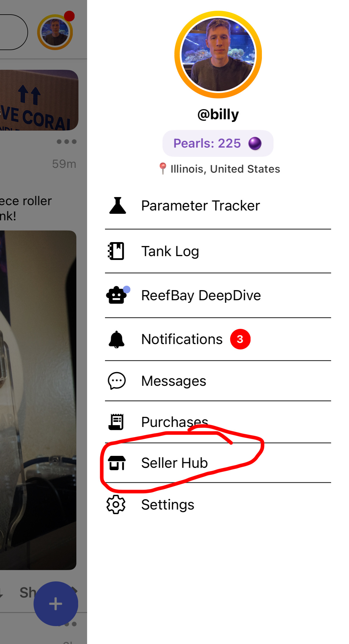Open the Tank Log menu item
Screen dimensions: 349x644
pyautogui.click(x=218, y=251)
